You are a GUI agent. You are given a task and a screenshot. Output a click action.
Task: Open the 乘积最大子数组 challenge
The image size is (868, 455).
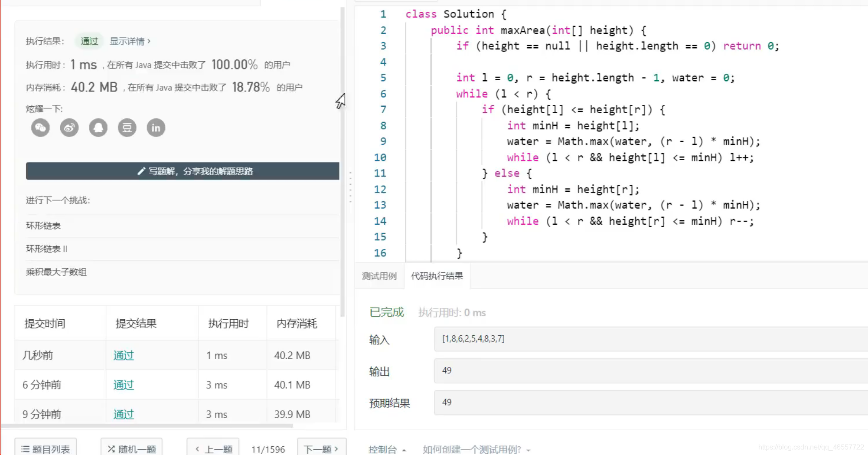pos(56,272)
